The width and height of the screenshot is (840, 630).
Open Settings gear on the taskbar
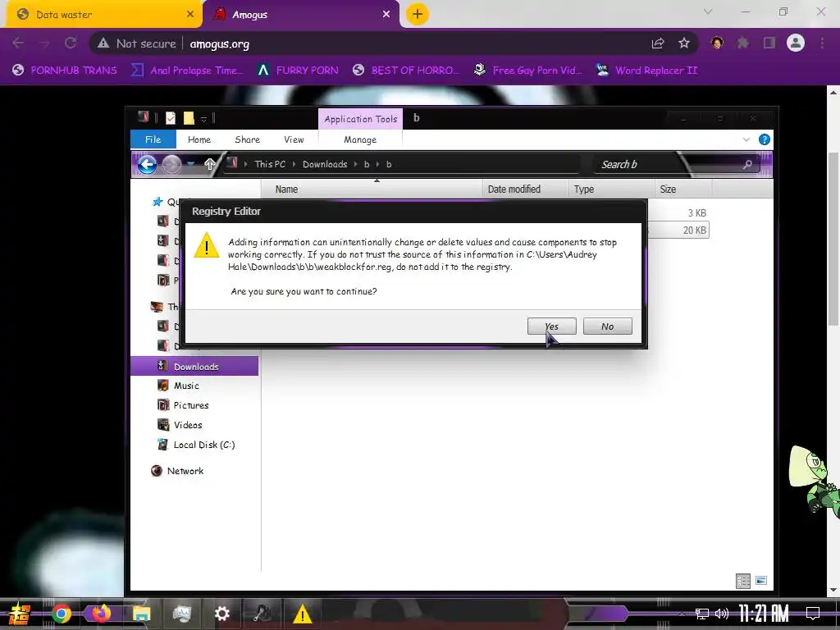[x=221, y=614]
